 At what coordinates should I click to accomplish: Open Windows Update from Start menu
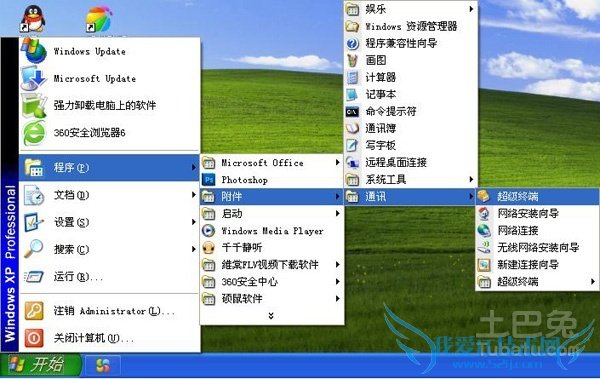109,51
